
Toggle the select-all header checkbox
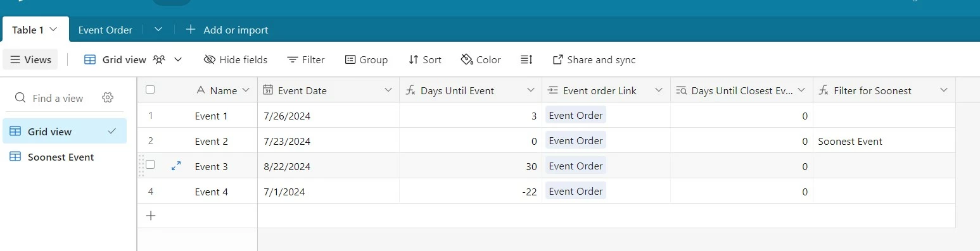point(150,90)
